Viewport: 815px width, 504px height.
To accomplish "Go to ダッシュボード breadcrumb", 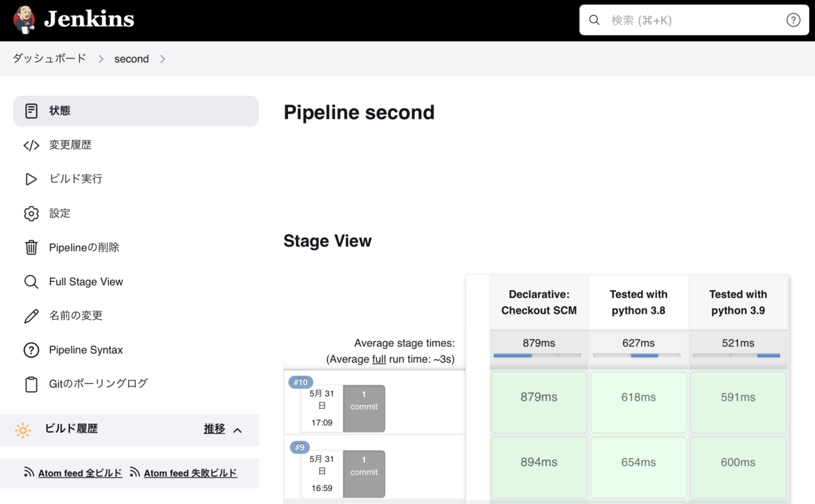I will click(50, 58).
